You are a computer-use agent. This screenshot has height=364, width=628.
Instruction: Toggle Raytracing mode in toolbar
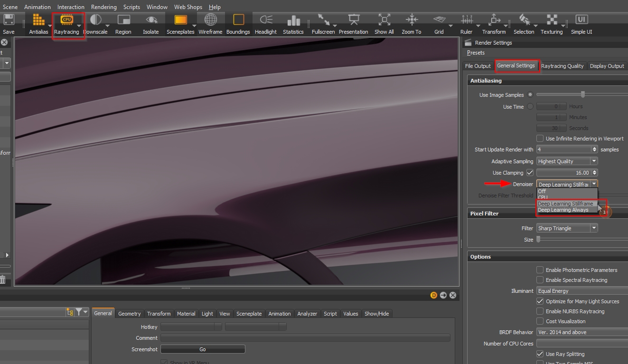point(66,20)
